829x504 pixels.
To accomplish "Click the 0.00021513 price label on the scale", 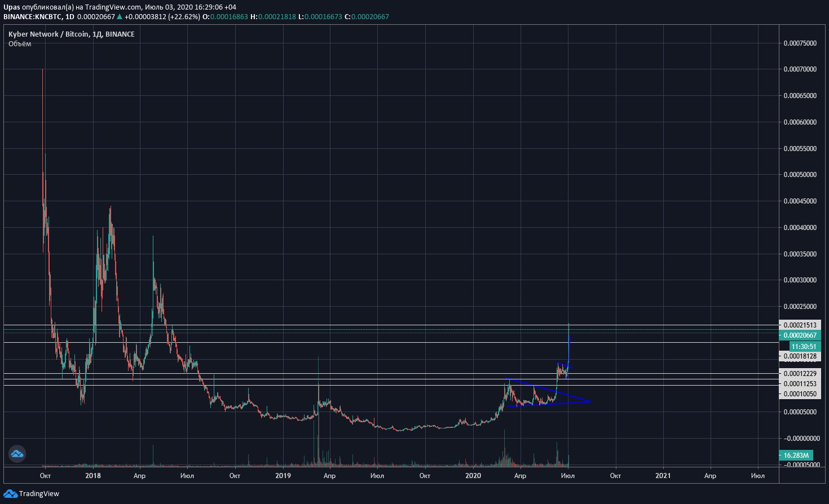I will 800,325.
